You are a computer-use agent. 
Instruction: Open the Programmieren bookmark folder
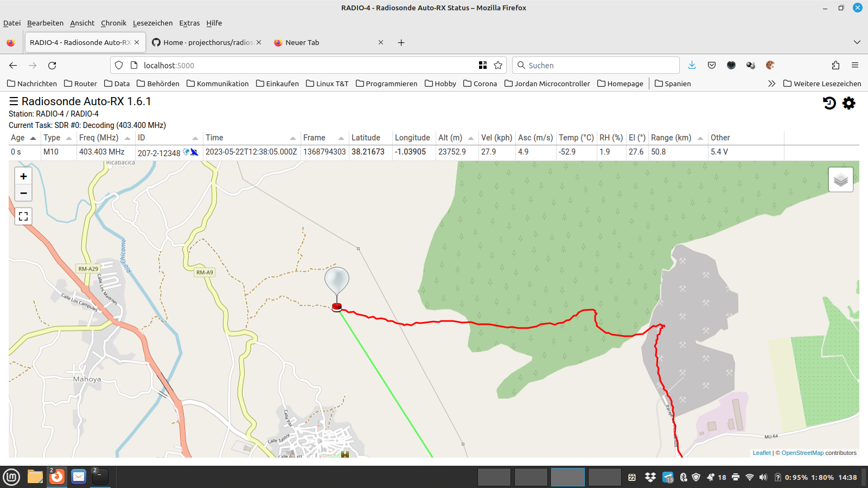pyautogui.click(x=386, y=84)
